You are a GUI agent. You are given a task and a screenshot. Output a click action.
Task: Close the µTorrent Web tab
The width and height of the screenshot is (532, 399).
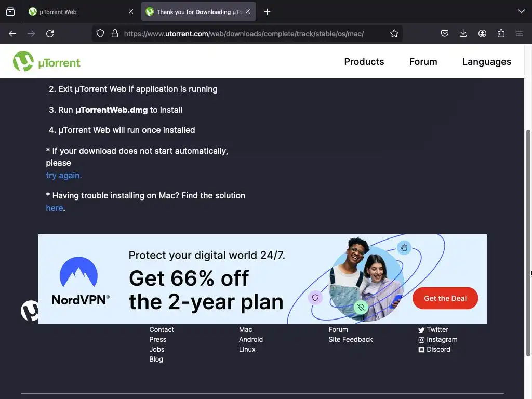(x=131, y=11)
